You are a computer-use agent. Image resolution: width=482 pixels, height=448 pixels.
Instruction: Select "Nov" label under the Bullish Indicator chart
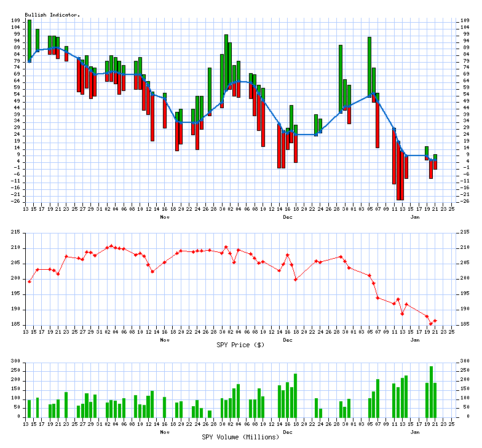pos(164,217)
